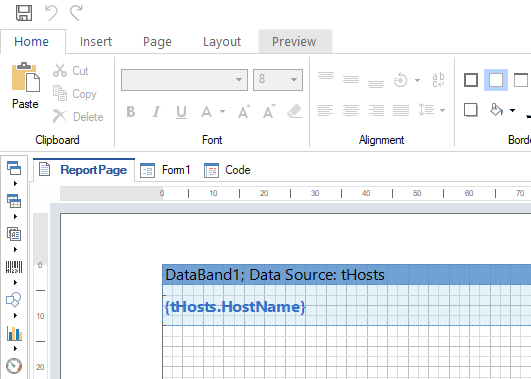Image resolution: width=531 pixels, height=379 pixels.
Task: Click the text rotation icon
Action: [x=401, y=80]
